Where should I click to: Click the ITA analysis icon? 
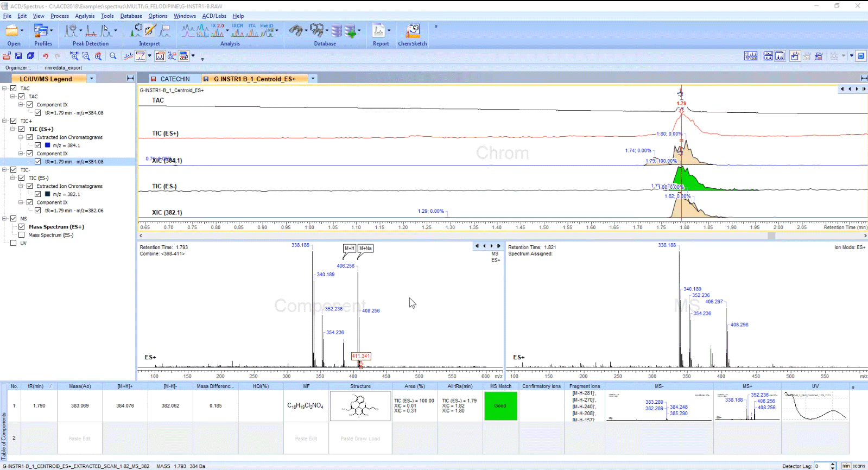[x=252, y=30]
